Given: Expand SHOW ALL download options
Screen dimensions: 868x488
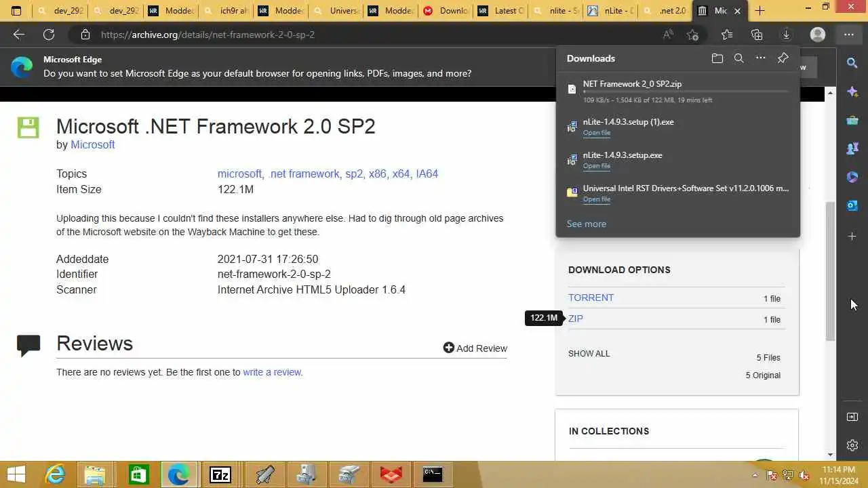Looking at the screenshot, I should 589,354.
